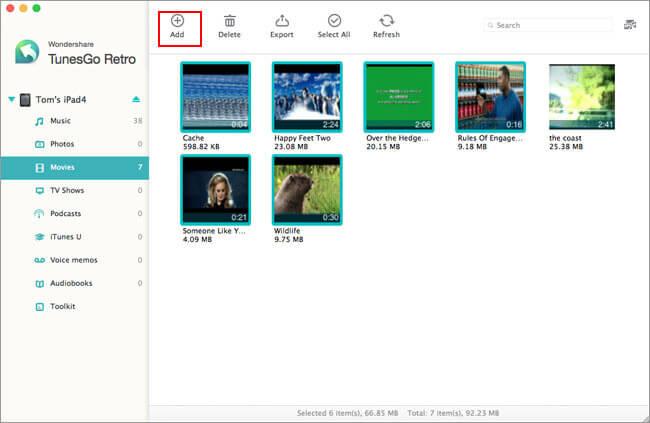Viewport: 650px width, 423px height.
Task: Click the "20.15 MB" size label
Action: click(383, 147)
